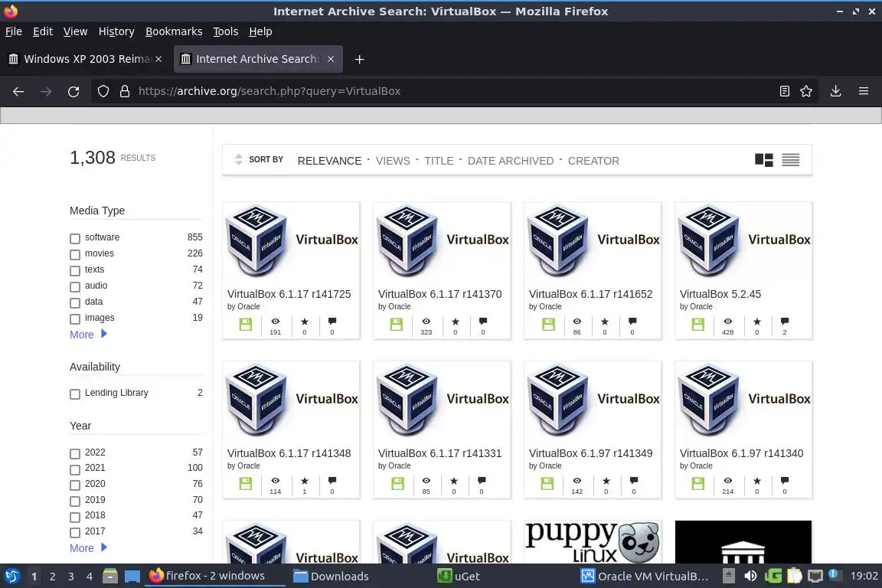The image size is (882, 588).
Task: Open file manager icon in taskbar
Action: click(x=110, y=577)
